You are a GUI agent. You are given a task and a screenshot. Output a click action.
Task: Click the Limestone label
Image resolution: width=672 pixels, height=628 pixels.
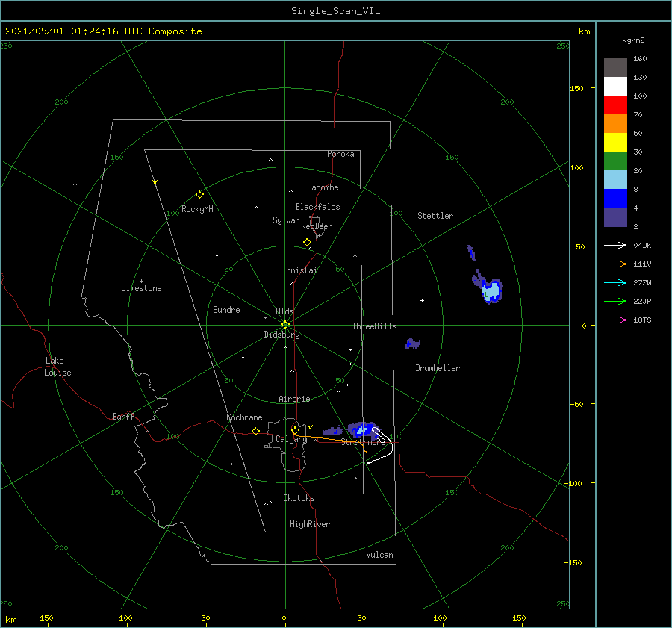coord(141,288)
